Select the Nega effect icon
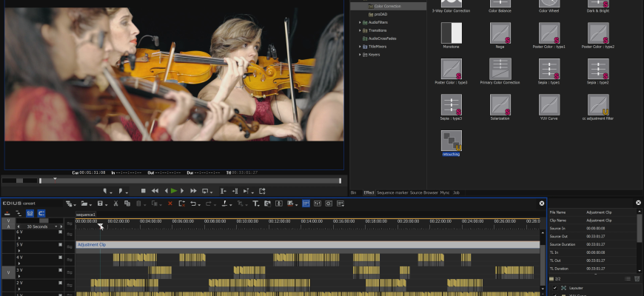644x296 pixels. pos(500,33)
